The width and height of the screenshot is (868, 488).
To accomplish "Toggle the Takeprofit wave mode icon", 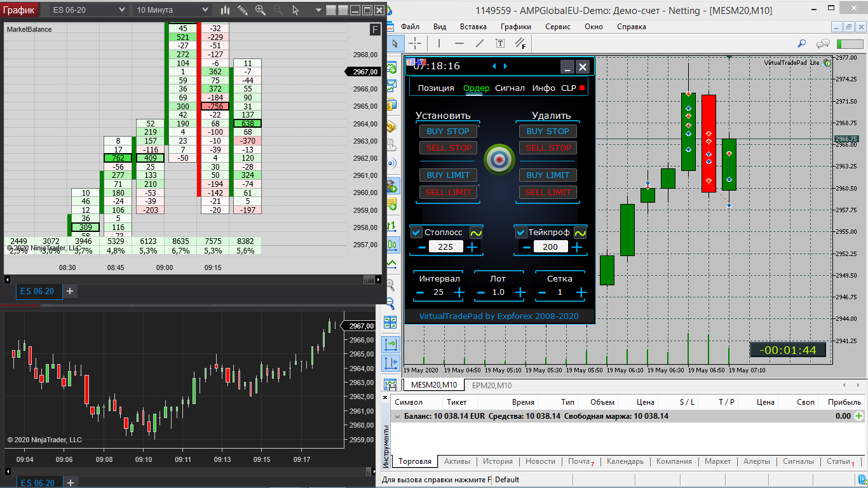I will coord(581,233).
